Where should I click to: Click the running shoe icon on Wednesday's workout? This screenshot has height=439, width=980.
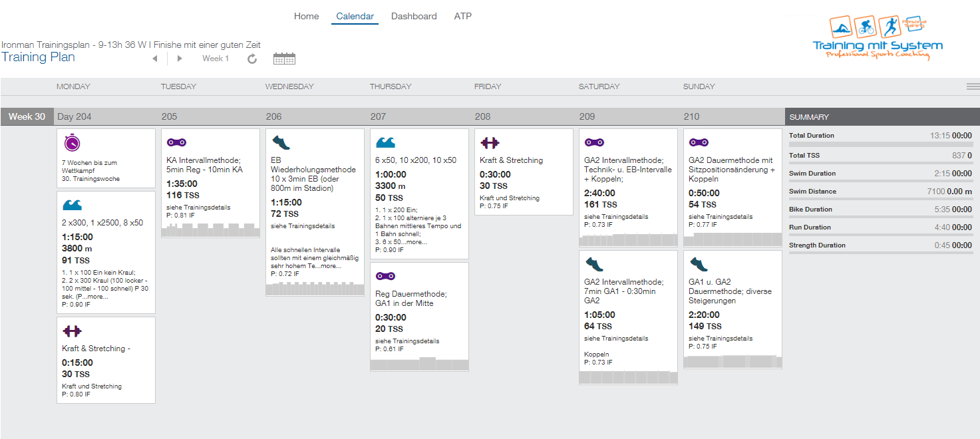click(x=281, y=143)
